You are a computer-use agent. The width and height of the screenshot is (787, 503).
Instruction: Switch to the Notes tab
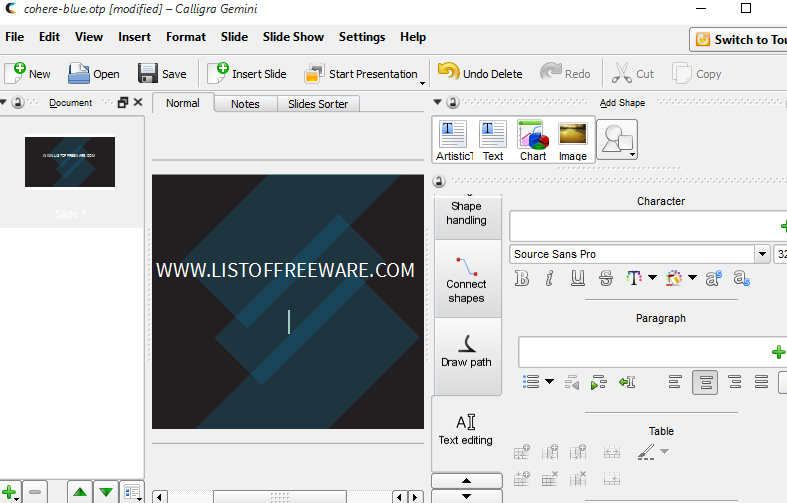point(245,104)
